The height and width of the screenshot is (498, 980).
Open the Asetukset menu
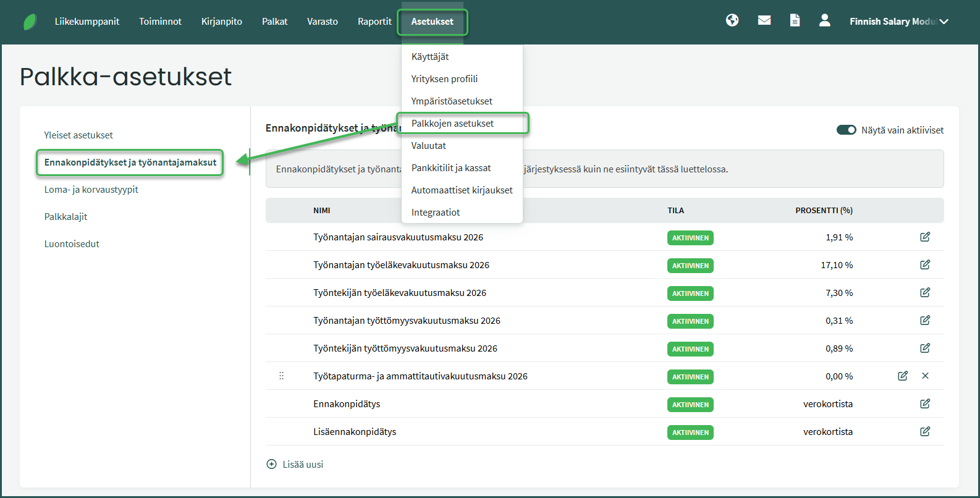(x=432, y=22)
